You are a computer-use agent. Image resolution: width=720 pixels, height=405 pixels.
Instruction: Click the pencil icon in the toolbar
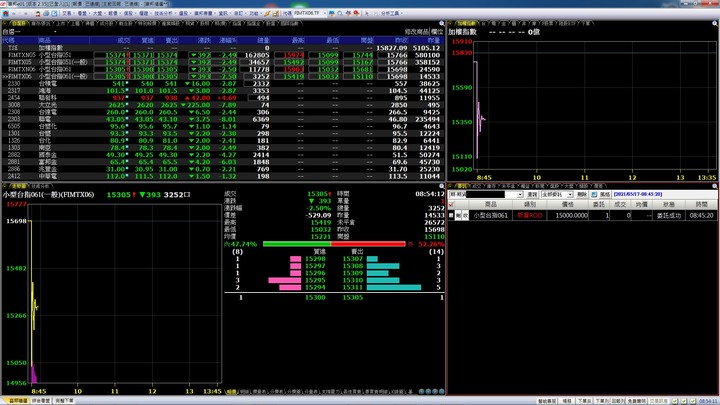pyautogui.click(x=267, y=13)
